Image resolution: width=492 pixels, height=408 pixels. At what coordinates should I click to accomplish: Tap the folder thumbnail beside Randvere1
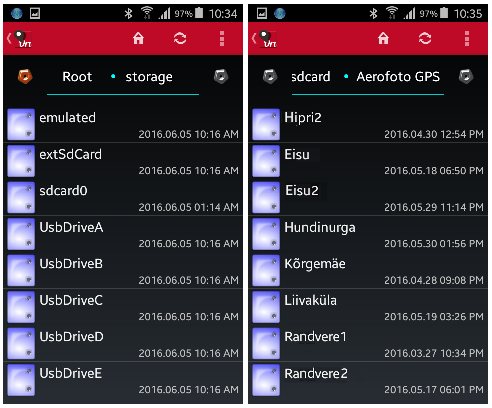266,343
